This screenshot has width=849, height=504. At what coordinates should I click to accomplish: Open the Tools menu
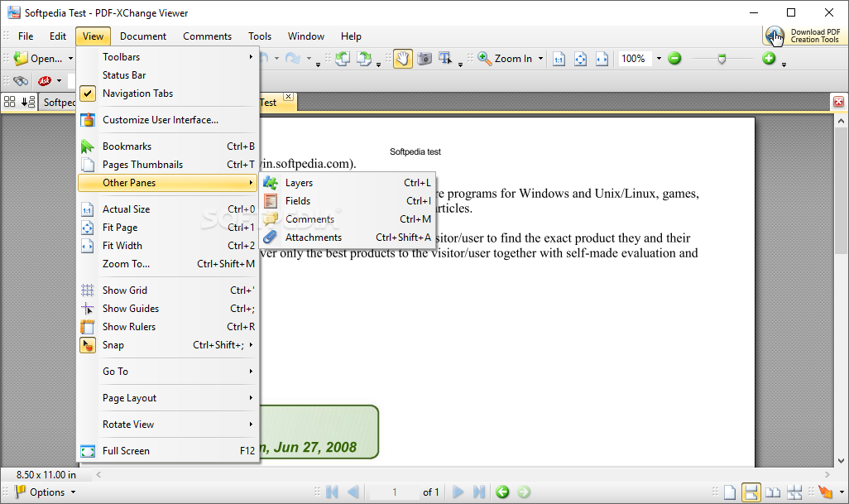pyautogui.click(x=260, y=36)
